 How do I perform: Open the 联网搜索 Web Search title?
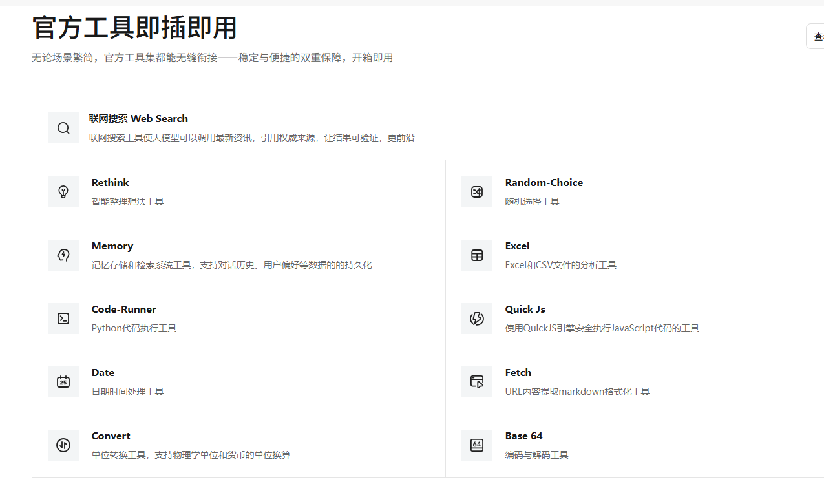(x=138, y=119)
